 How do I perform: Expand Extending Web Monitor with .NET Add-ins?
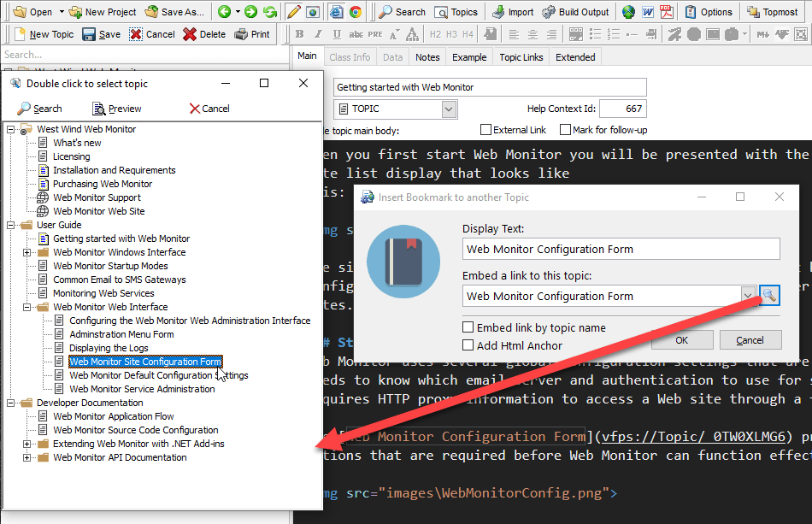pos(27,444)
